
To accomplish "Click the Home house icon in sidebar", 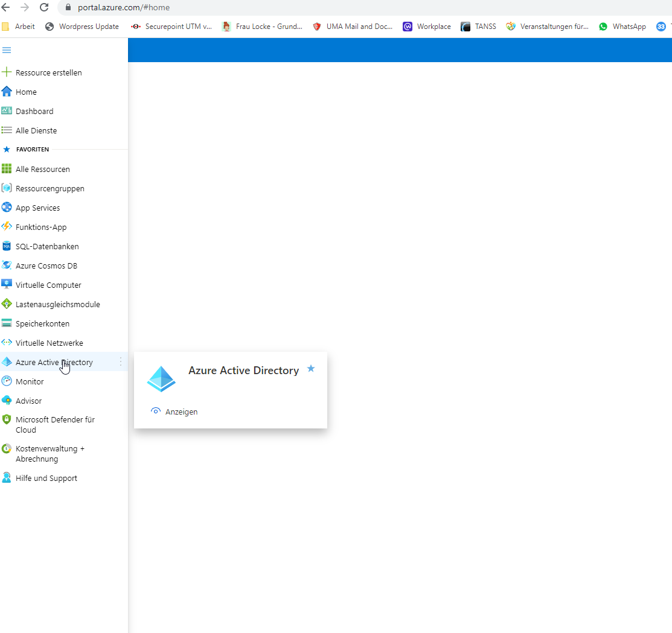I will coord(7,92).
